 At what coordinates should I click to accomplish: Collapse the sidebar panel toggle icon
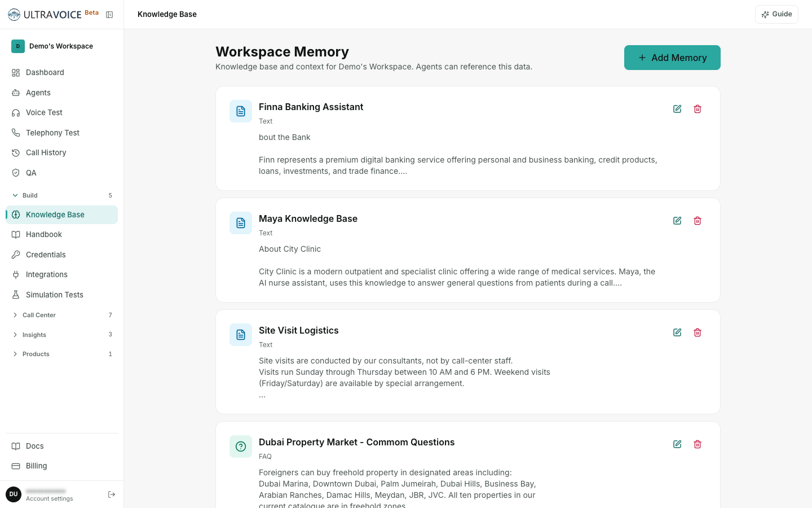tap(109, 15)
